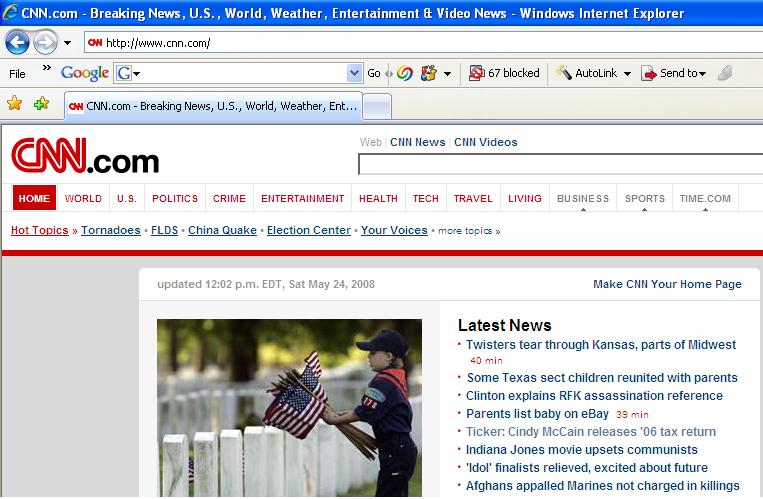Screen dimensions: 763x499
Task: Click the Add to Favorites icon
Action: pyautogui.click(x=41, y=104)
